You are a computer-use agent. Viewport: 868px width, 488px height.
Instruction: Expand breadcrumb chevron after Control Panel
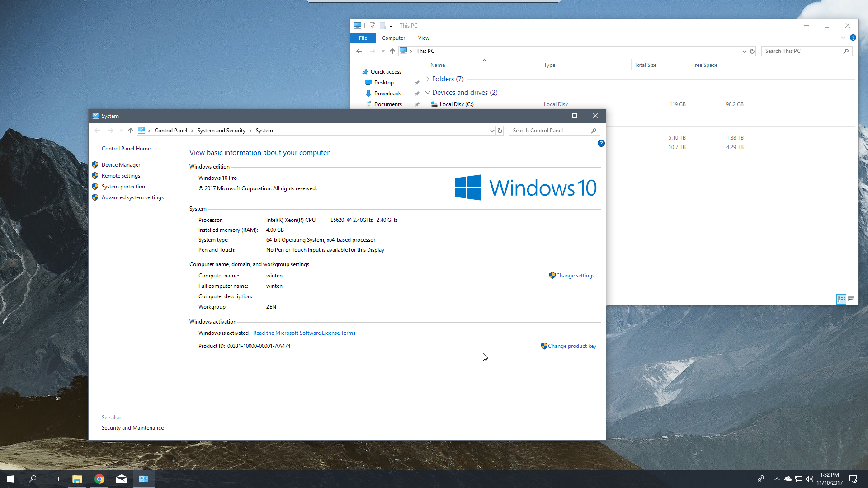(192, 131)
